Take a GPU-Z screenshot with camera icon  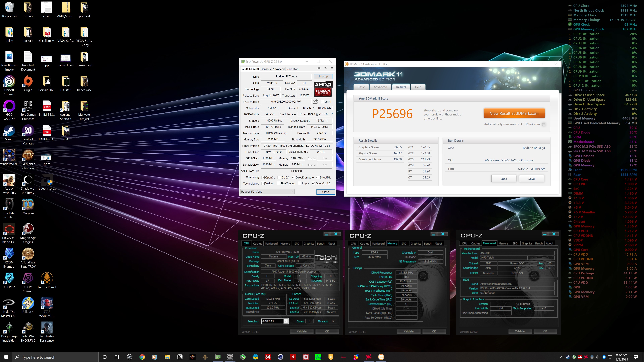319,68
